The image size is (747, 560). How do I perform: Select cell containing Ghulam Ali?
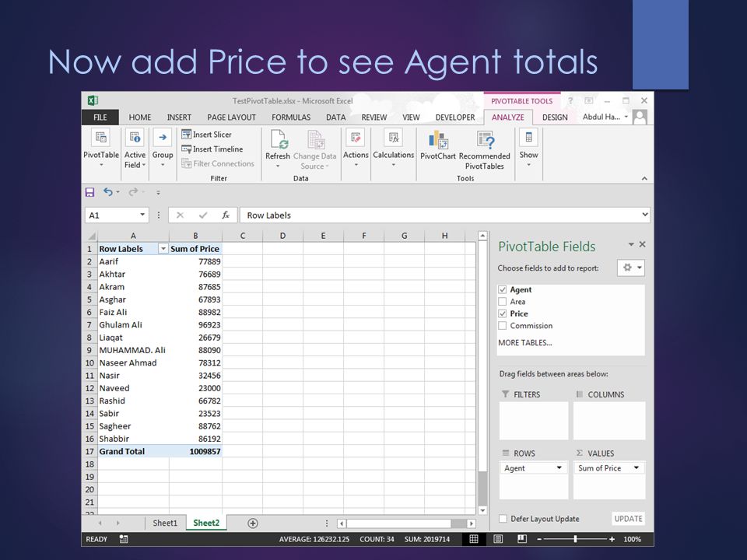click(x=133, y=325)
